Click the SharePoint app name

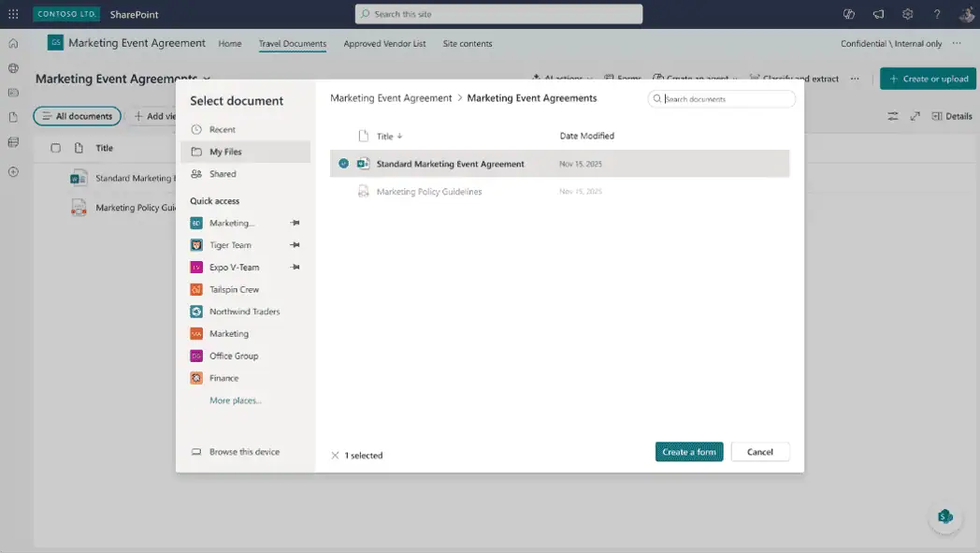point(134,14)
